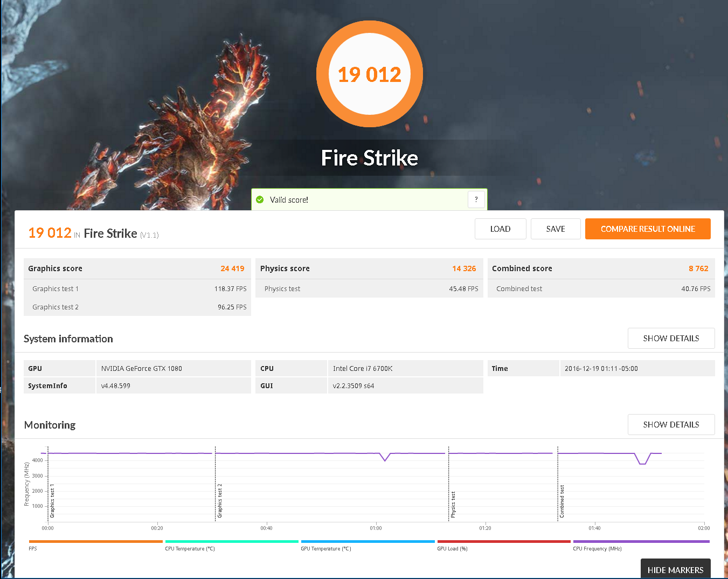
Task: Toggle the CPU Frequency (MHz) legend item
Action: (641, 545)
